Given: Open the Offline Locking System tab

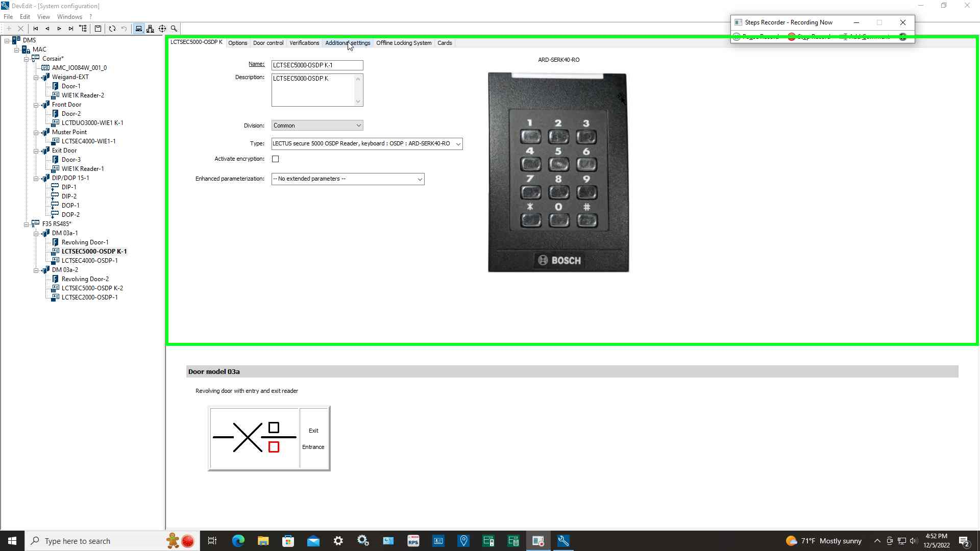Looking at the screenshot, I should (403, 43).
